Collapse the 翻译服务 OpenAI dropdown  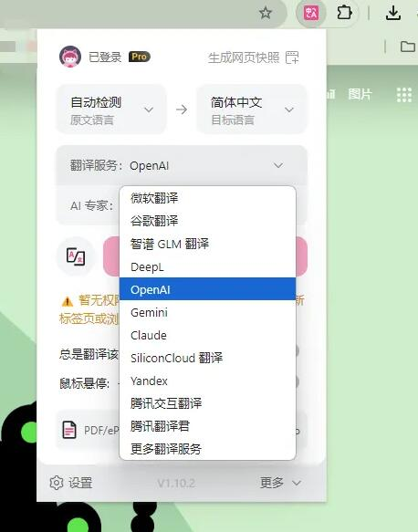click(x=182, y=165)
